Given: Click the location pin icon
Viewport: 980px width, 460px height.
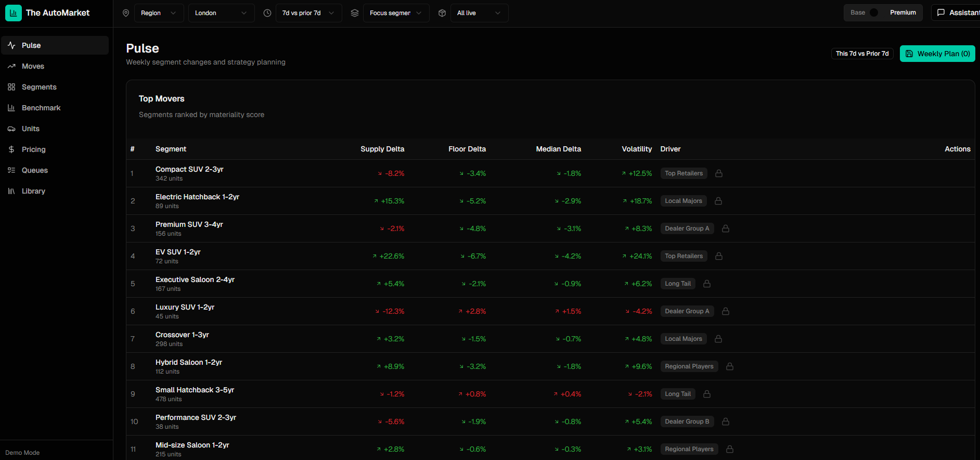Looking at the screenshot, I should 126,13.
